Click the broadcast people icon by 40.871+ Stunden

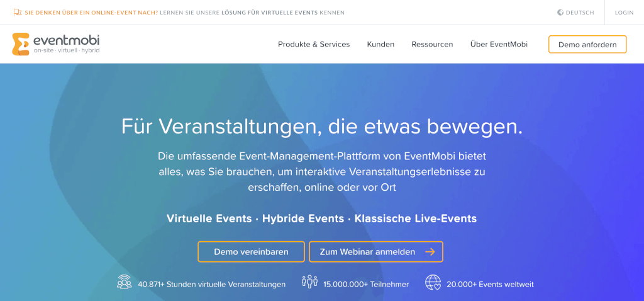(124, 283)
